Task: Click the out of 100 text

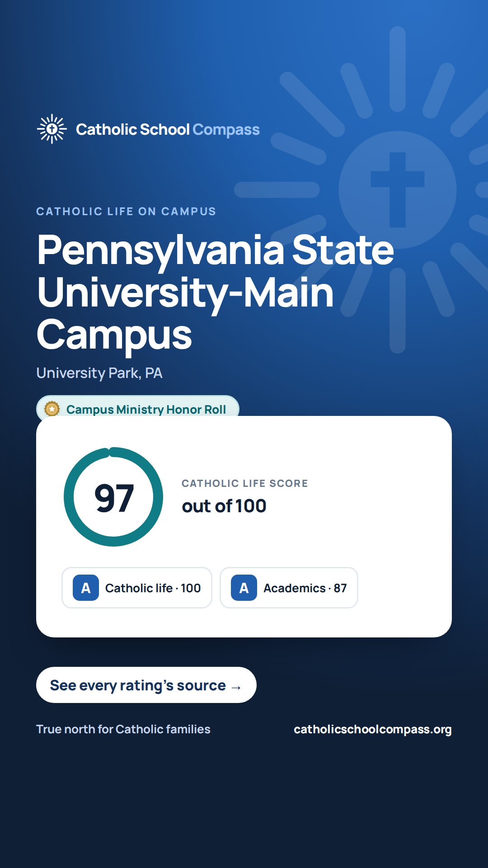Action: click(224, 506)
